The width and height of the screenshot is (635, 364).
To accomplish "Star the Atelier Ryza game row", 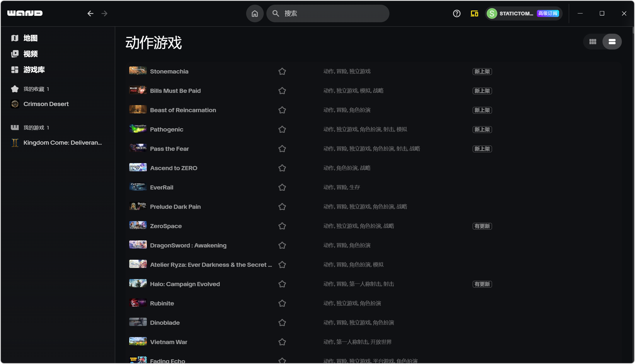I will click(x=282, y=265).
